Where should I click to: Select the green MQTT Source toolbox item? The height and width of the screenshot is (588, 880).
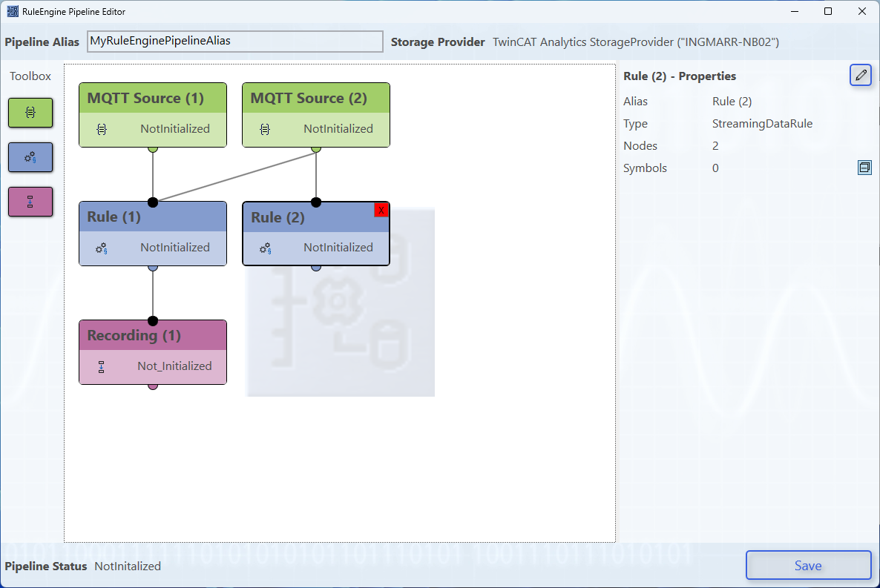click(x=30, y=113)
